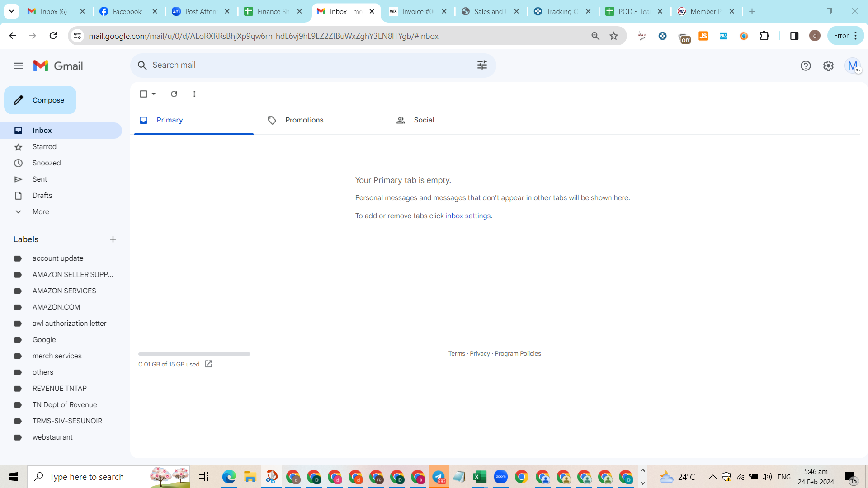The height and width of the screenshot is (488, 868).
Task: Click the Search mail field
Action: [312, 66]
